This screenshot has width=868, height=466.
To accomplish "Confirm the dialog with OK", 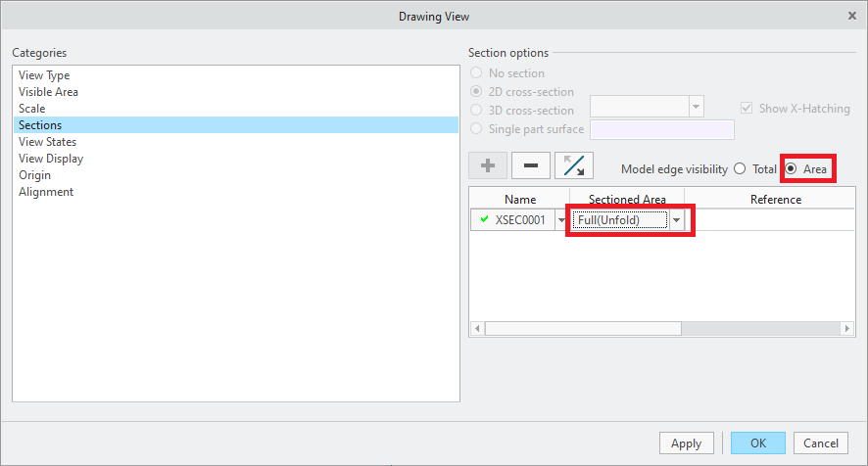I will [757, 443].
